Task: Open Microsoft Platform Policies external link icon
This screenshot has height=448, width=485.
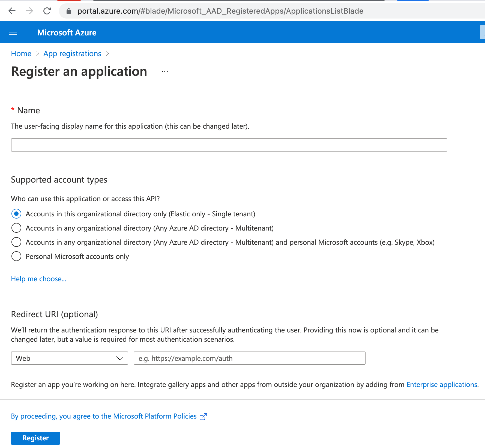Action: pyautogui.click(x=203, y=416)
